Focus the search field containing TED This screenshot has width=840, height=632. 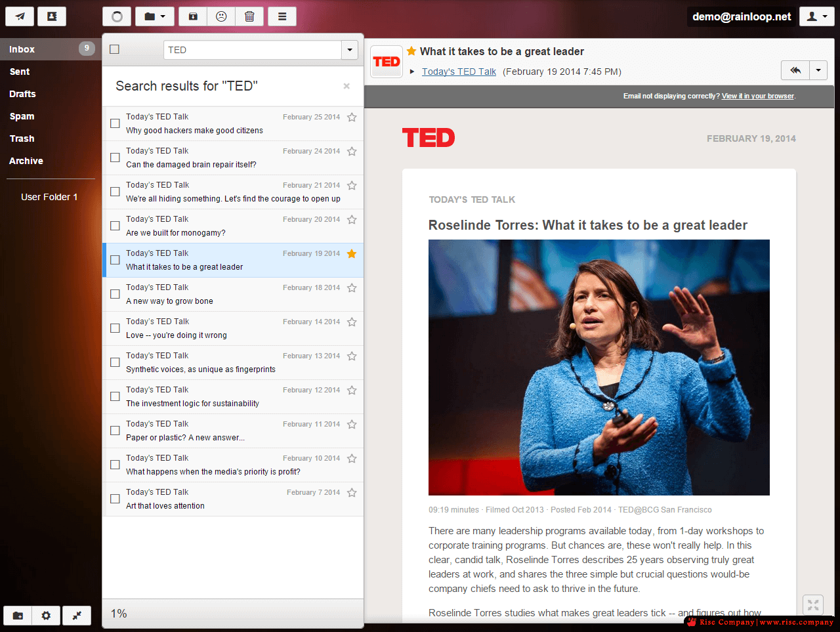[252, 50]
